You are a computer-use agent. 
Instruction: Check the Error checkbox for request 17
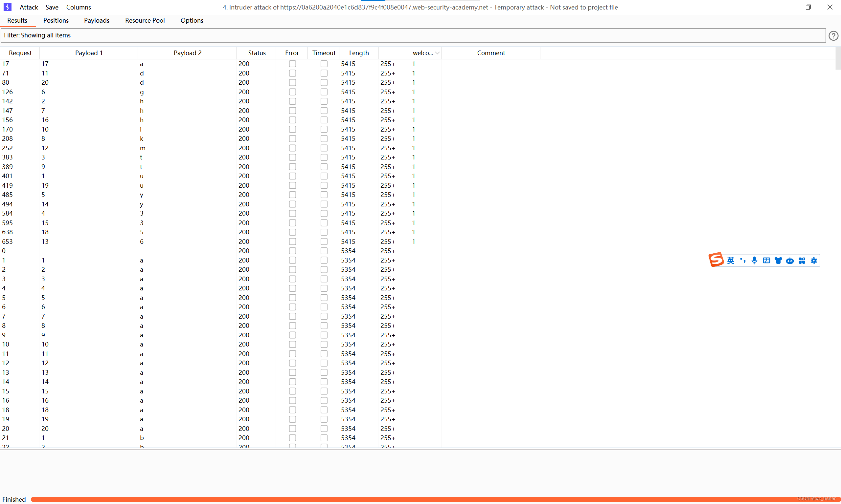293,64
